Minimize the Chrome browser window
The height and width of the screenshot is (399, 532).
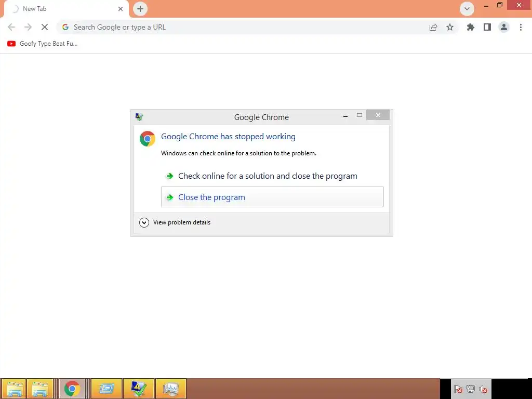486,5
